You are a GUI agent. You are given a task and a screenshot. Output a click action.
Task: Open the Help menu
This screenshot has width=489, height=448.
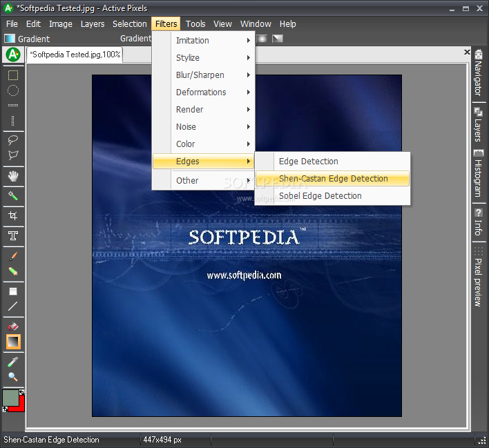(287, 24)
